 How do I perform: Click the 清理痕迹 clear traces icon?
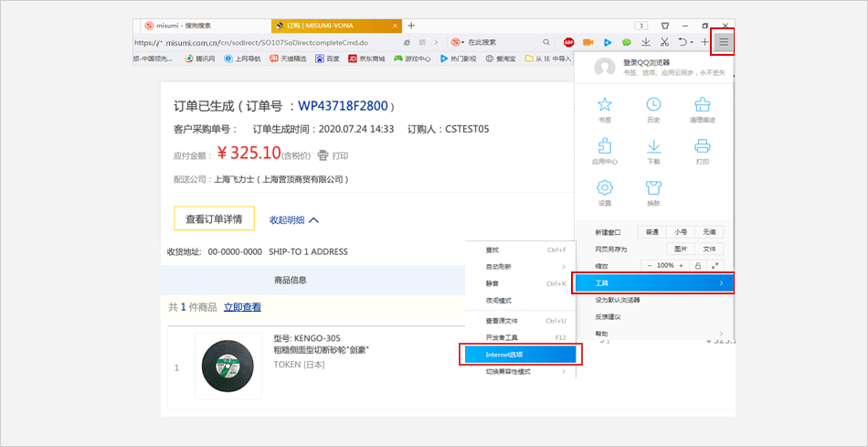click(702, 105)
